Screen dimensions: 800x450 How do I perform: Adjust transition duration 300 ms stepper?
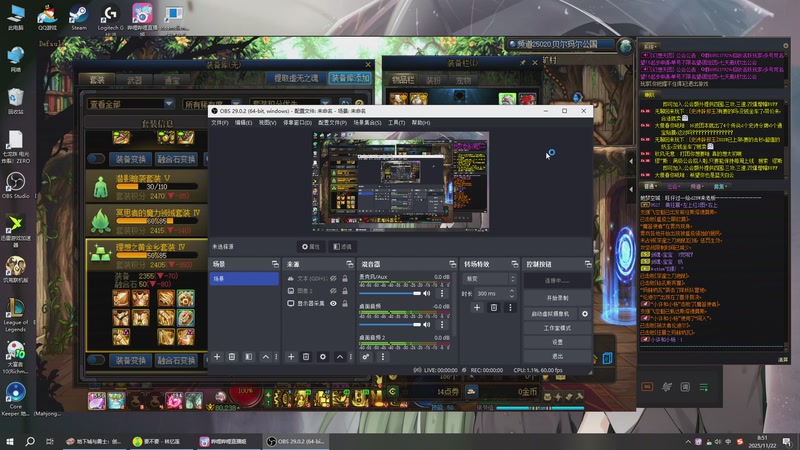click(512, 293)
